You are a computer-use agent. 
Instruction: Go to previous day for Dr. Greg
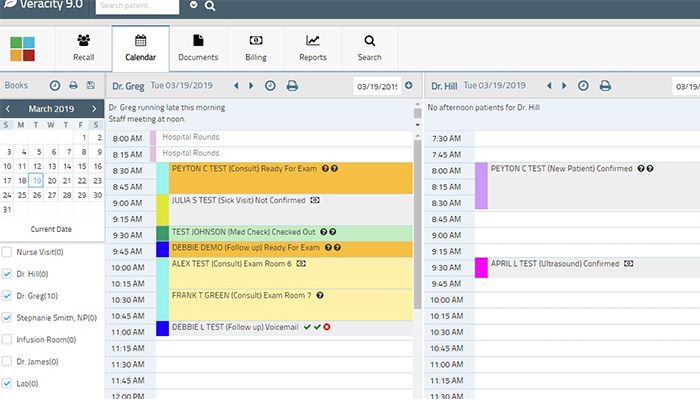(236, 86)
